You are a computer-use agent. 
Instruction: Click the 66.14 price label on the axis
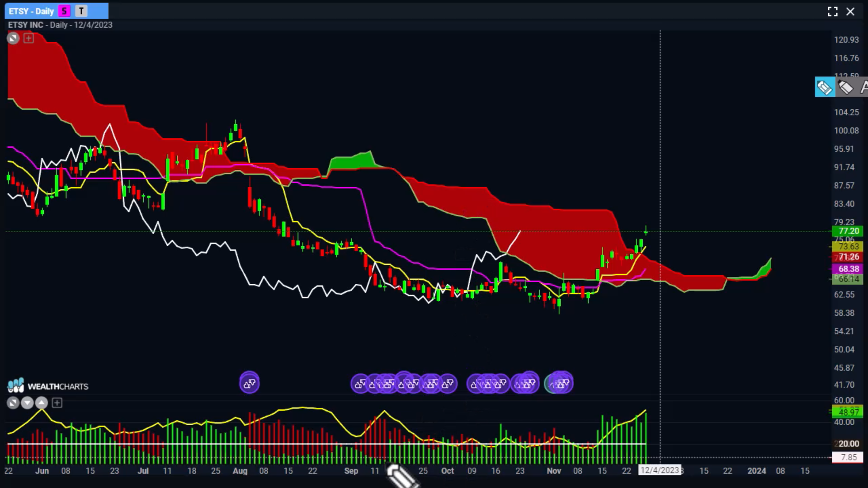pos(848,279)
